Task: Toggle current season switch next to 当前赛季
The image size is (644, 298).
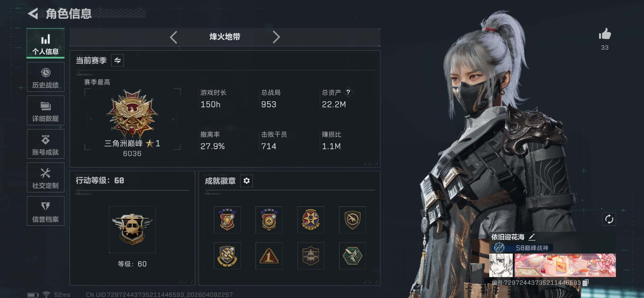Action: tap(117, 60)
